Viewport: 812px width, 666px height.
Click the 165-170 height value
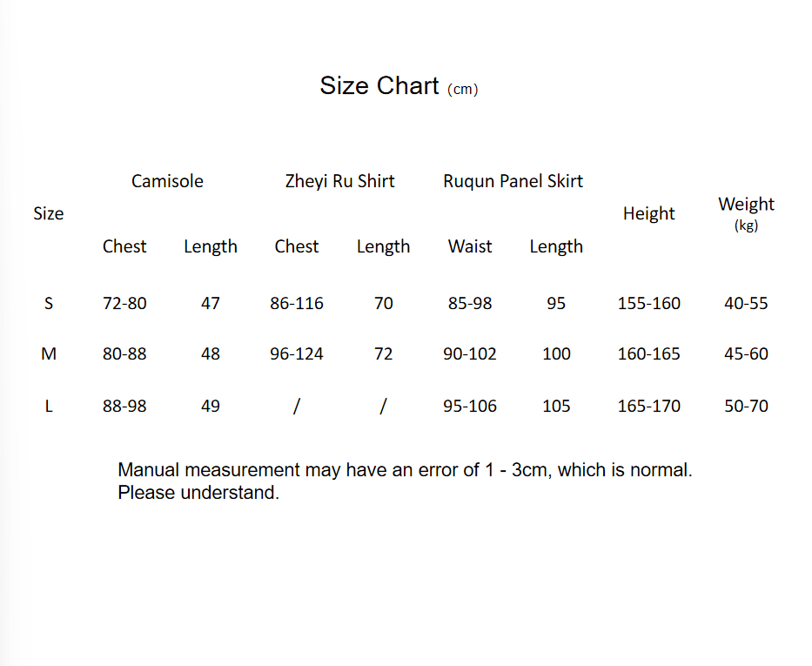click(649, 406)
